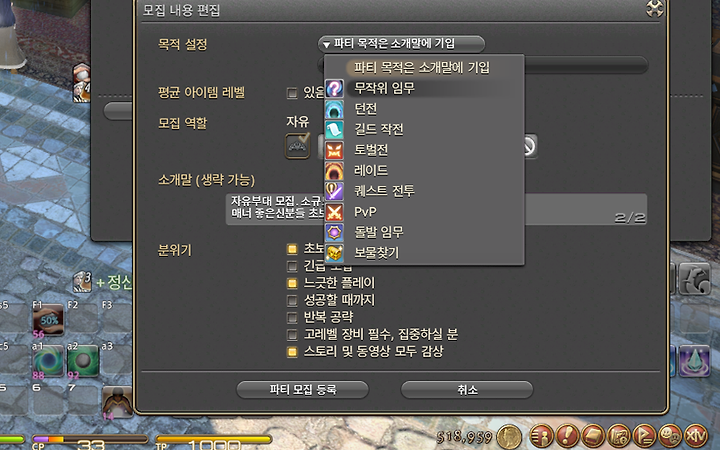Image resolution: width=720 pixels, height=450 pixels.
Task: Select the 돌발 임무 FATE icon
Action: coord(334,232)
